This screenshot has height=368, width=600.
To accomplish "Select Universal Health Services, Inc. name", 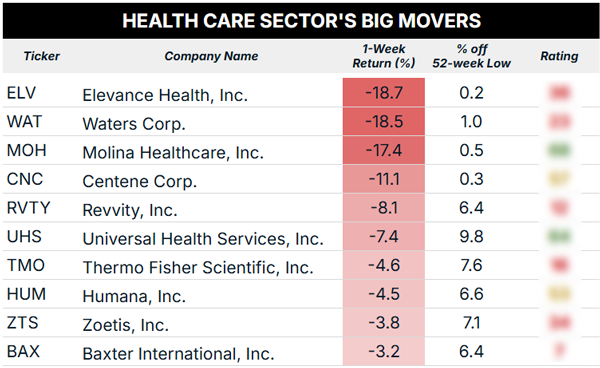I will [x=203, y=239].
